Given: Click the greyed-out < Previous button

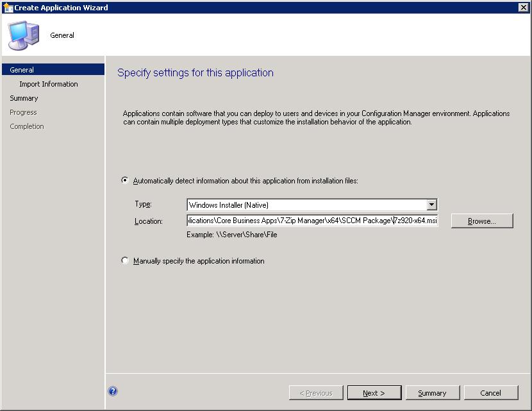Looking at the screenshot, I should pyautogui.click(x=316, y=393).
